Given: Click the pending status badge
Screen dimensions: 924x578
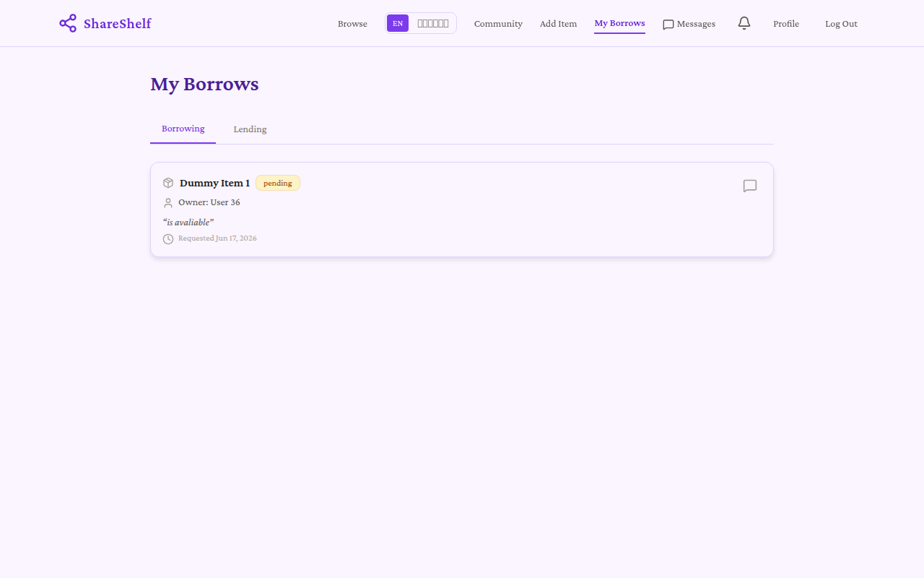Looking at the screenshot, I should 278,183.
